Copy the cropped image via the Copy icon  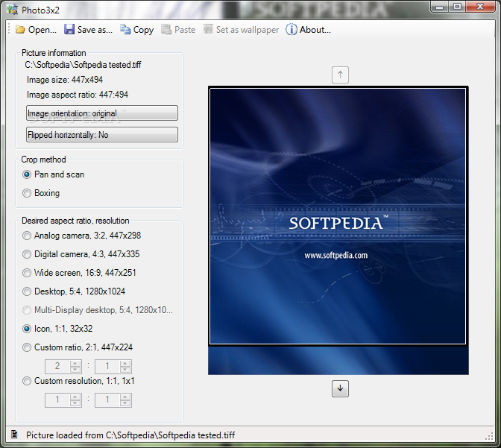[x=125, y=29]
